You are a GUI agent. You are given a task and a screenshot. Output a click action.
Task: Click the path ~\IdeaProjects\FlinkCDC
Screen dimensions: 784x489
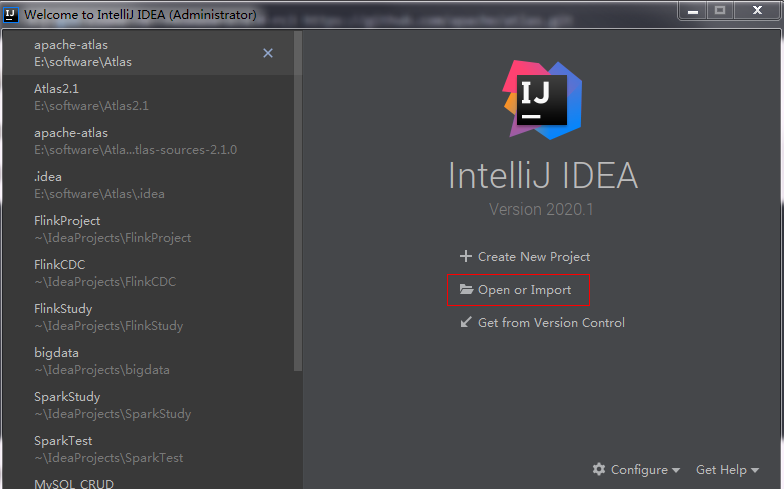pos(105,282)
